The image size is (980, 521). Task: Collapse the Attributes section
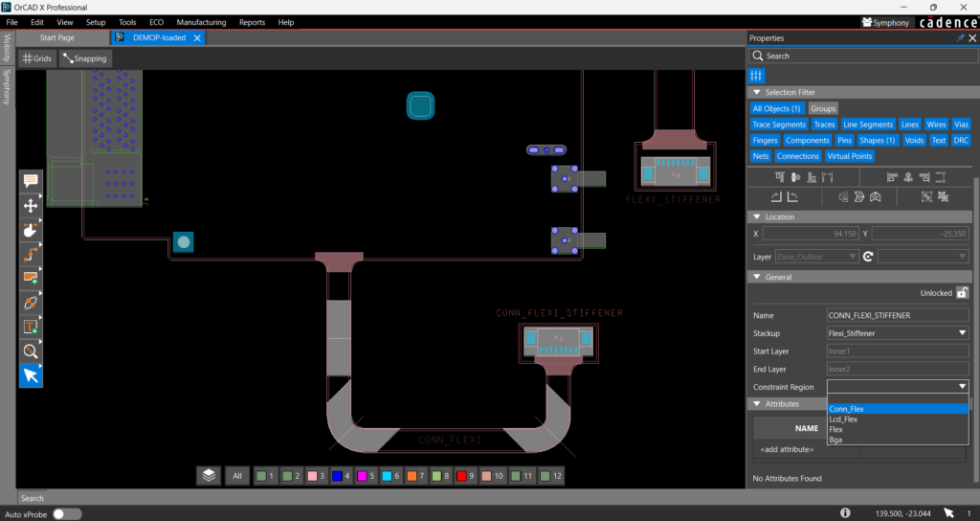[757, 404]
